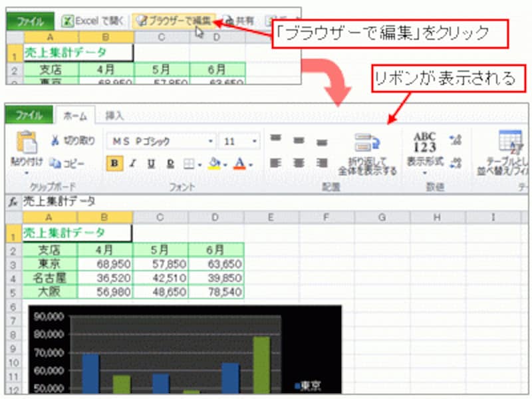Image resolution: width=532 pixels, height=399 pixels.
Task: Apply yellow fill color bucket
Action: [x=214, y=164]
